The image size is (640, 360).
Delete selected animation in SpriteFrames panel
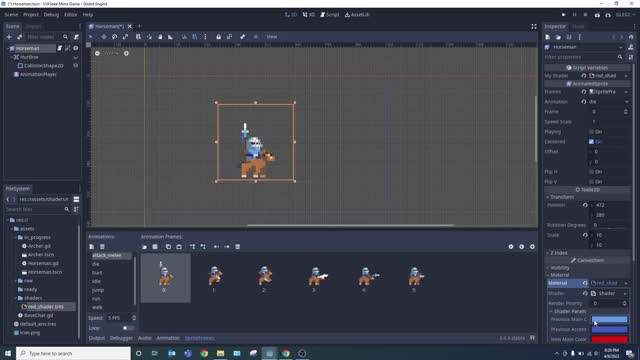pyautogui.click(x=102, y=247)
